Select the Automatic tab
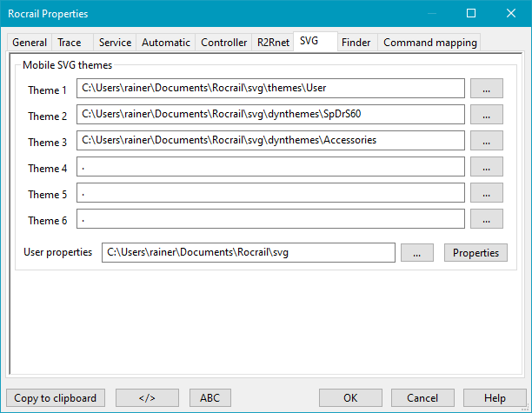 (165, 43)
